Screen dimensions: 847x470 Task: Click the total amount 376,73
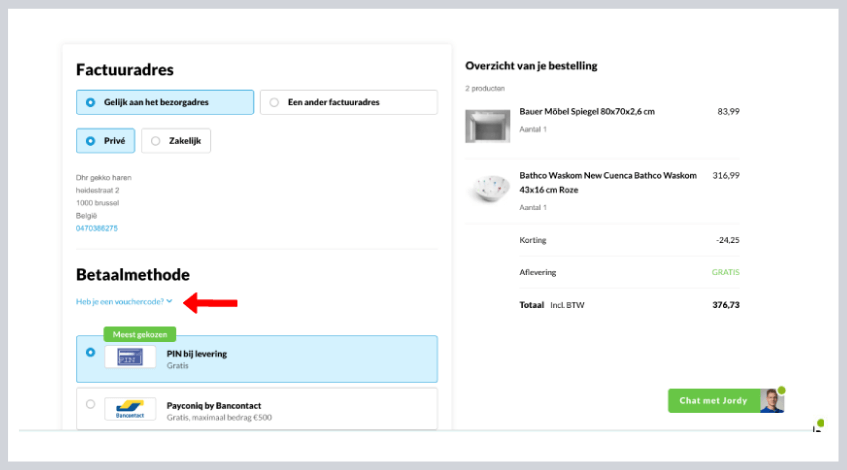click(x=725, y=304)
